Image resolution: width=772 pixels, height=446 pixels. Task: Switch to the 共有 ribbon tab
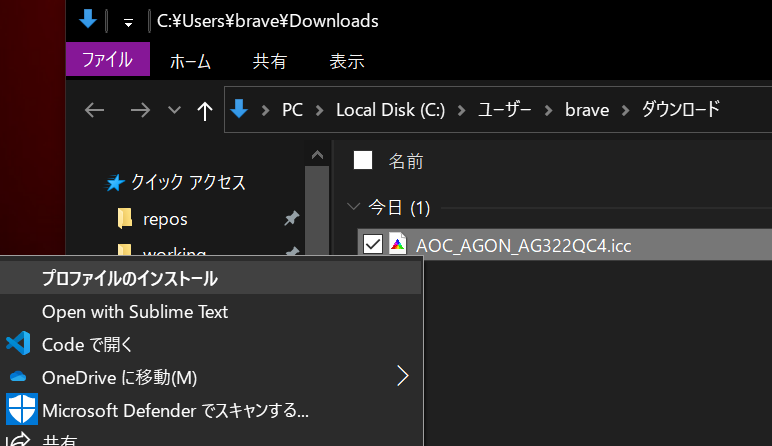tap(269, 62)
